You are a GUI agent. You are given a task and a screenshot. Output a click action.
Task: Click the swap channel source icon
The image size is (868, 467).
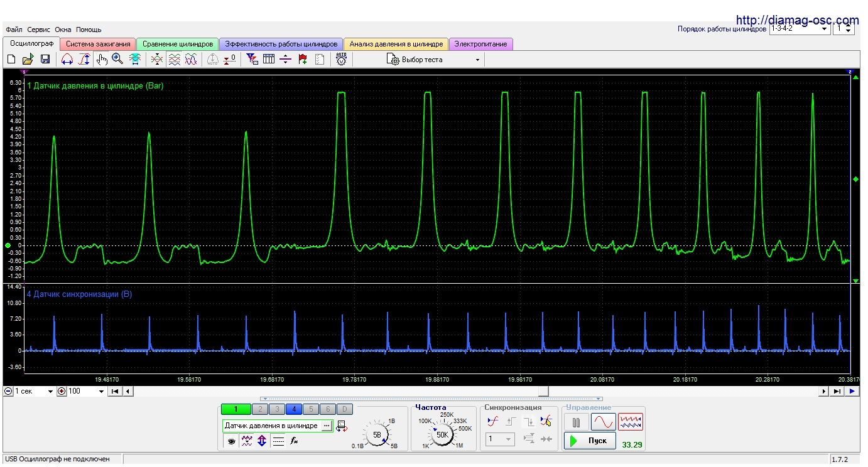click(341, 426)
